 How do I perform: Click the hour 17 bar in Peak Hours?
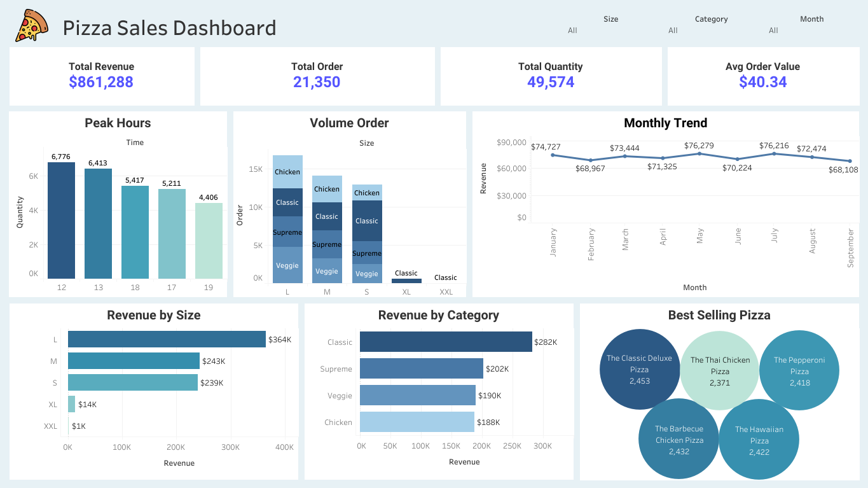pos(172,234)
